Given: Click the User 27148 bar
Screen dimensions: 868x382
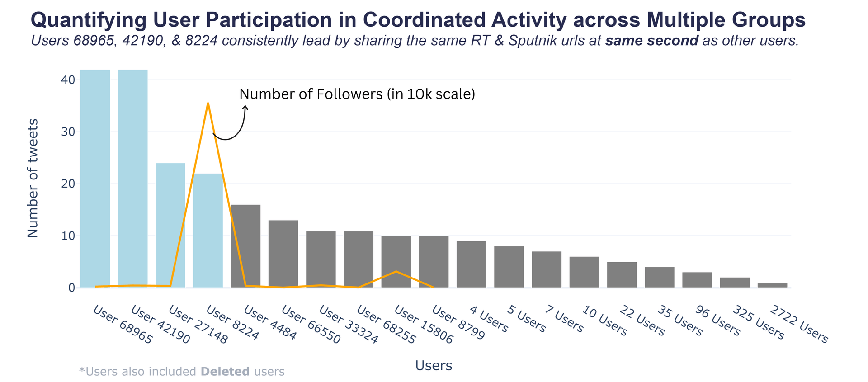Looking at the screenshot, I should [170, 225].
